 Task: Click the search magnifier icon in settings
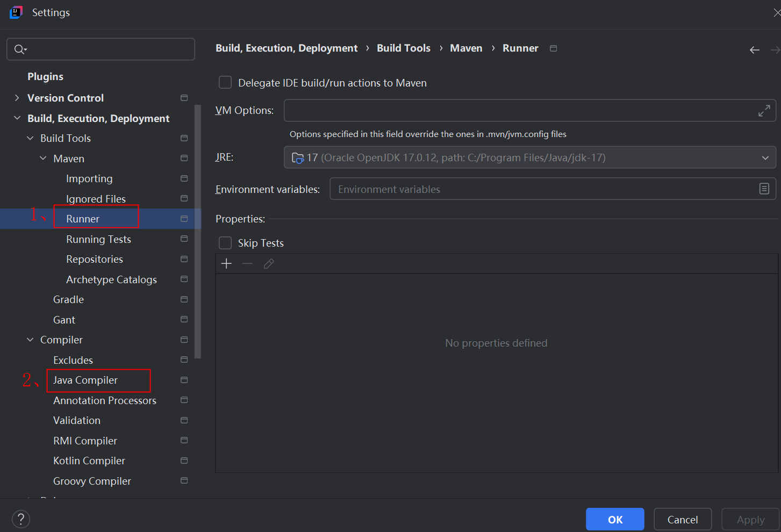(20, 49)
